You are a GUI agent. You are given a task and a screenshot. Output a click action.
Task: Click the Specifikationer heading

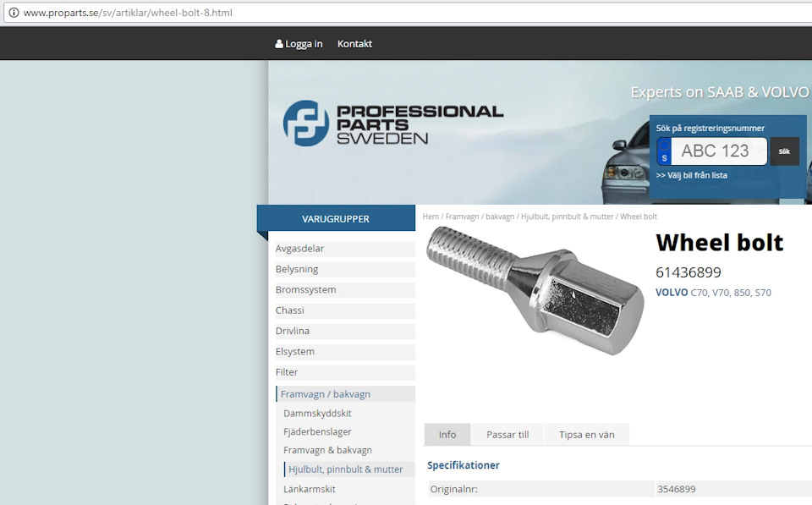tap(464, 465)
